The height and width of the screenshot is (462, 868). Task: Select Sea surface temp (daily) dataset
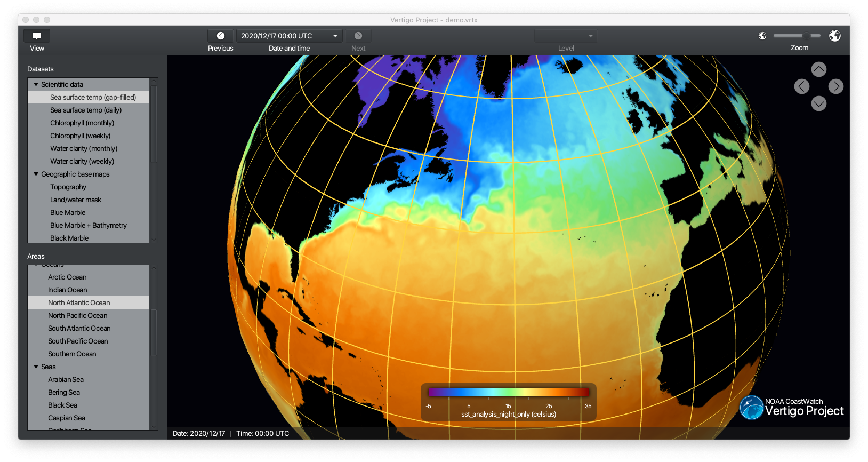pyautogui.click(x=86, y=110)
